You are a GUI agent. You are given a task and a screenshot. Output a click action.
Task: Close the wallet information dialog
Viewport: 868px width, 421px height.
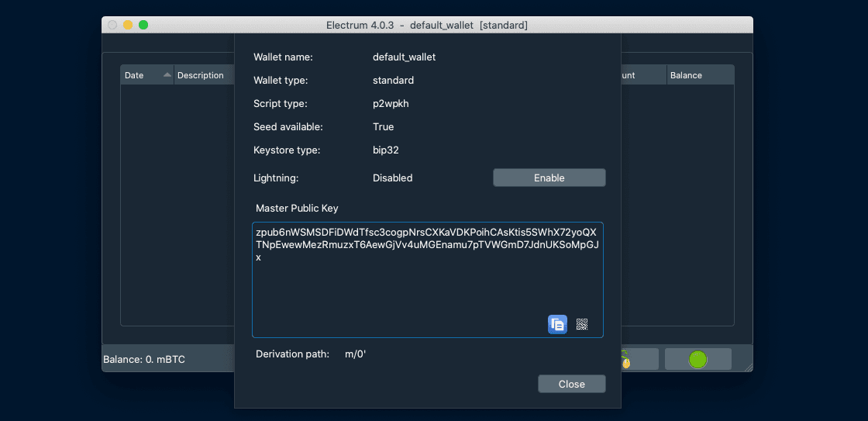point(572,384)
